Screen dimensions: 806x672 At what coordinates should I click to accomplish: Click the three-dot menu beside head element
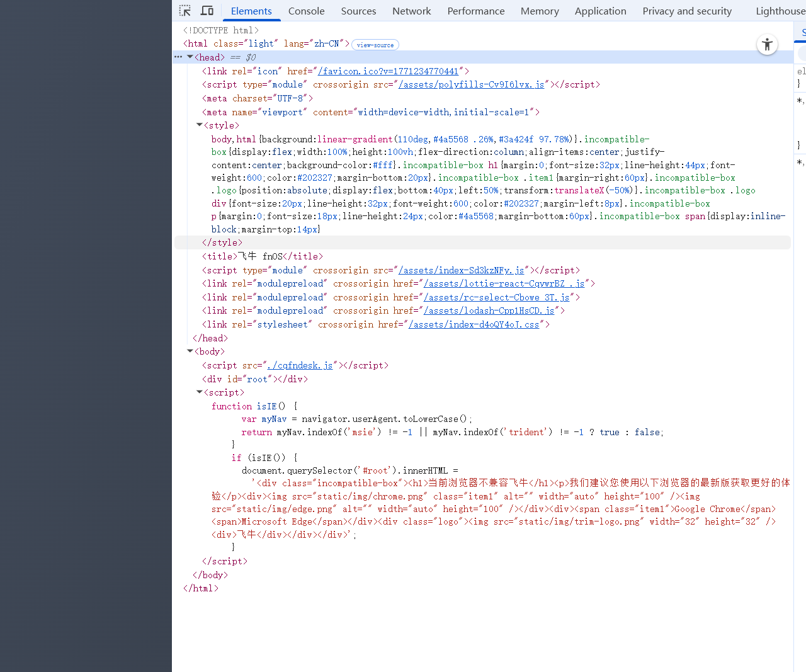coord(178,57)
